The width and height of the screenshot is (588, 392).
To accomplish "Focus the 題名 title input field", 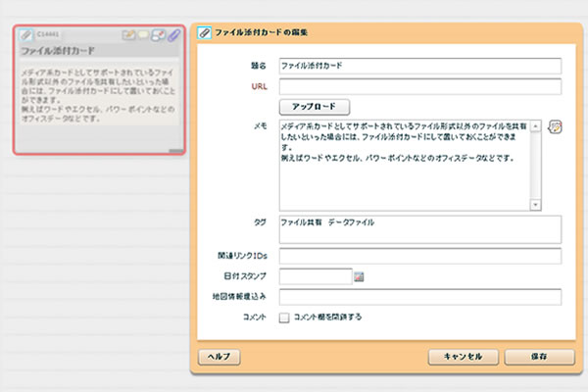I will coord(419,67).
